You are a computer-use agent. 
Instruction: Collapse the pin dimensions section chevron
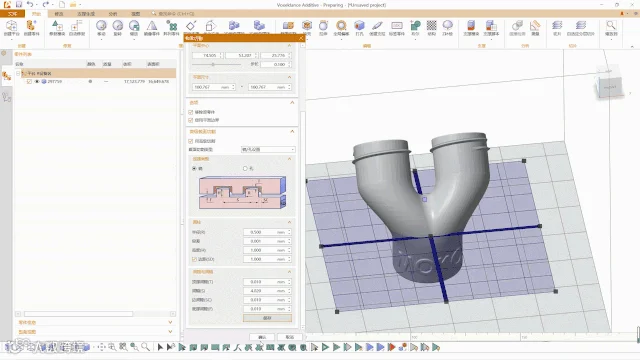[x=289, y=222]
